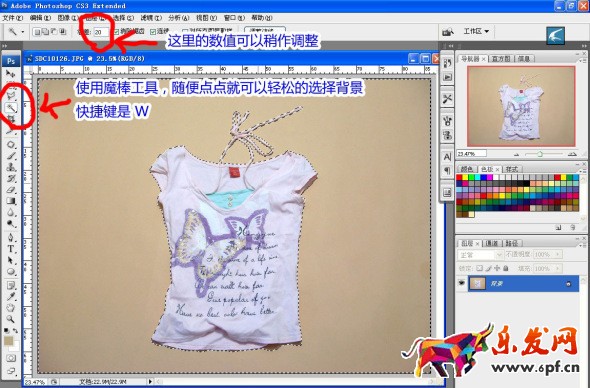Choose Subtract from selection mode
This screenshot has width=590, height=388.
pos(54,32)
